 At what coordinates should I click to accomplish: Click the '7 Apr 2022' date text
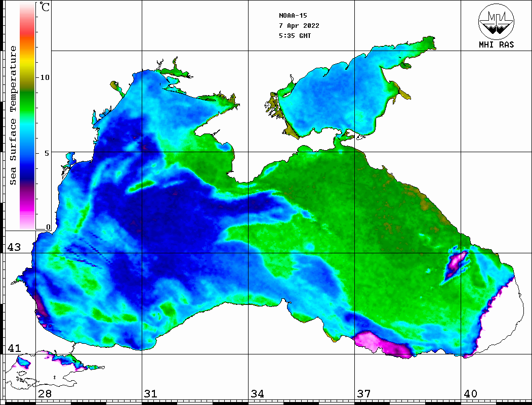tap(299, 26)
